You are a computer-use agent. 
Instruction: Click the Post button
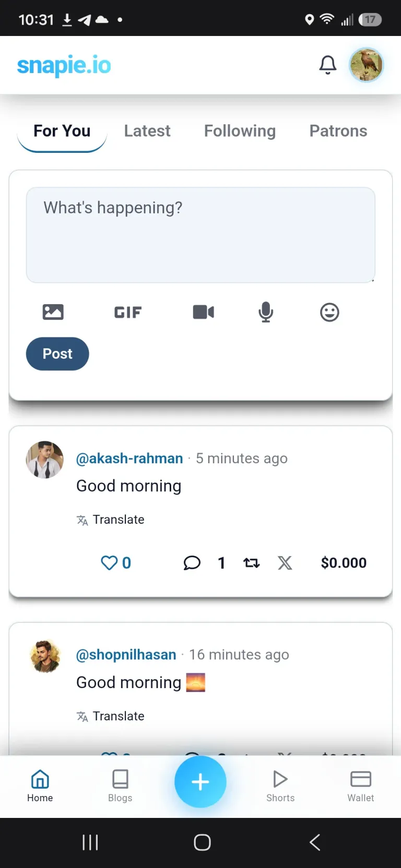[57, 354]
